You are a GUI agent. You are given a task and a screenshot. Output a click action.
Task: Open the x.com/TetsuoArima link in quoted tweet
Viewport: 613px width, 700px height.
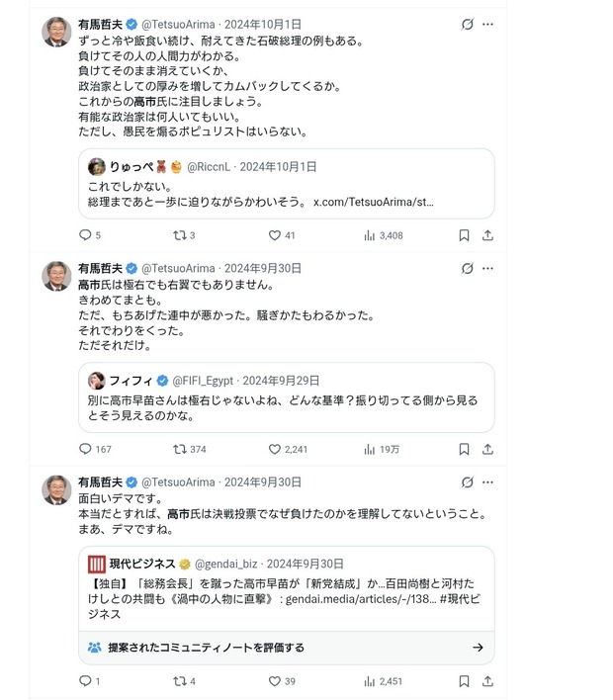click(374, 202)
